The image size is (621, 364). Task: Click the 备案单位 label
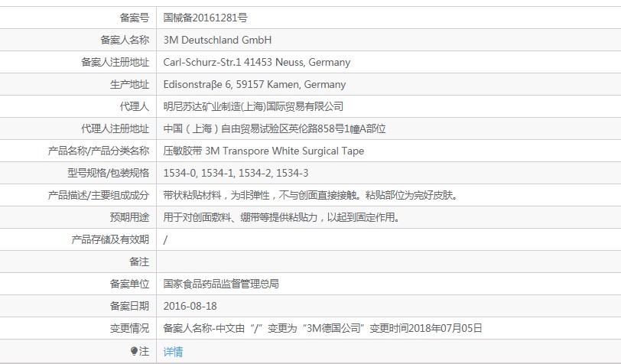tap(129, 284)
